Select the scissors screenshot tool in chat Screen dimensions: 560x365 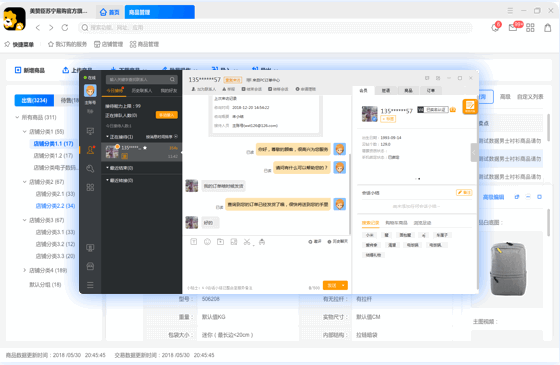tap(247, 242)
